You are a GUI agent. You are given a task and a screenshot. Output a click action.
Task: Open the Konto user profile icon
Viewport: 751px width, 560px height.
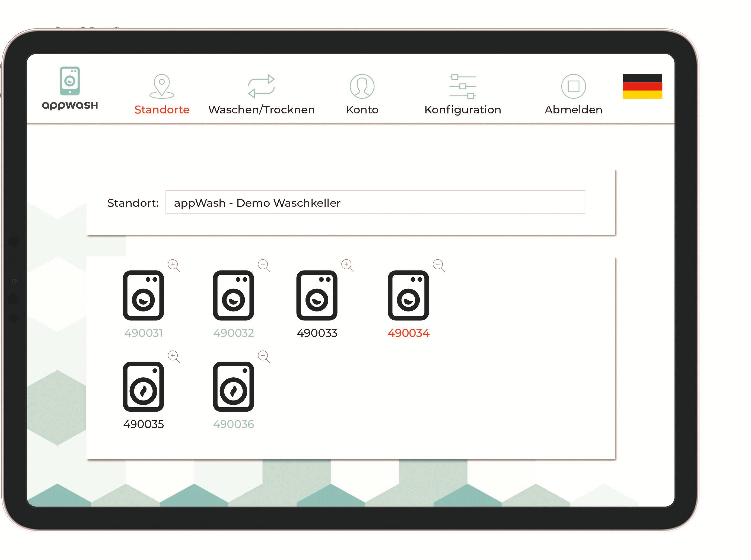(x=362, y=86)
